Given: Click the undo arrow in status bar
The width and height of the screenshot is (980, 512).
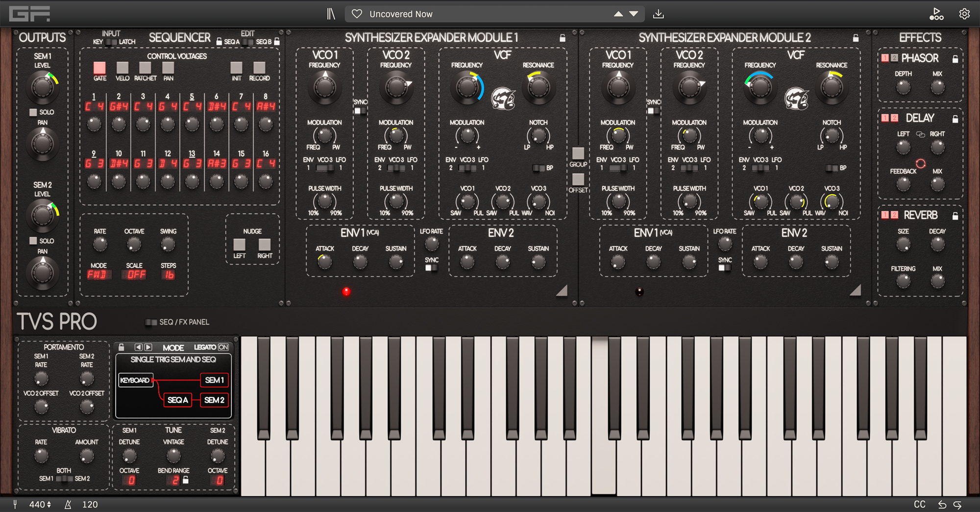Looking at the screenshot, I should point(943,504).
